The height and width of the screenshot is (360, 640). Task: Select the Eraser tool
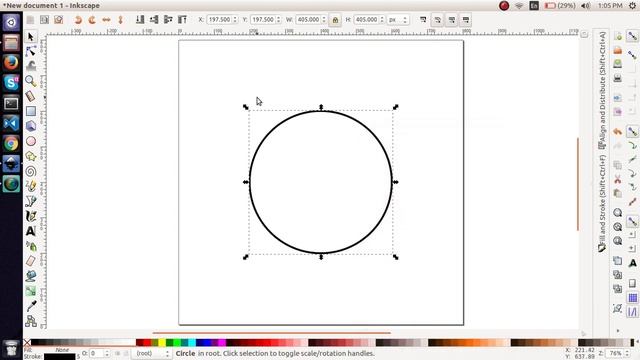(x=31, y=261)
